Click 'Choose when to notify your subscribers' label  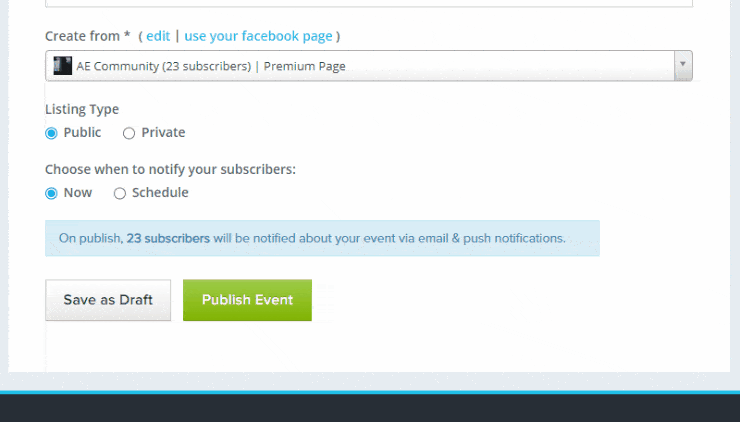point(170,169)
